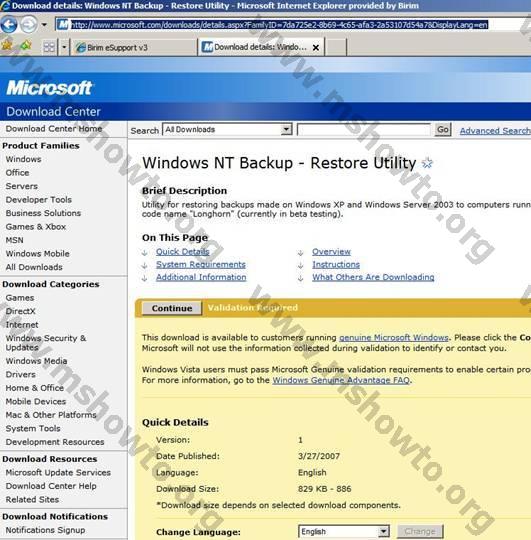Open the blank new tab
The image size is (531, 540).
(x=336, y=47)
